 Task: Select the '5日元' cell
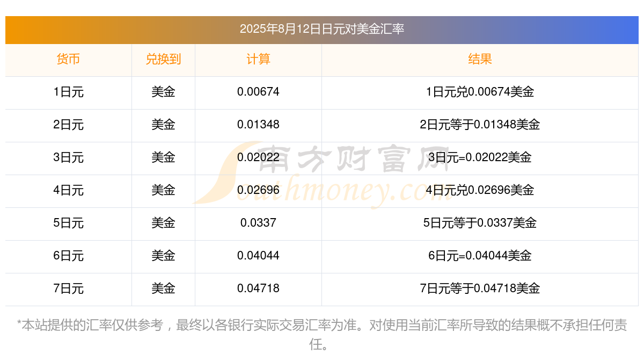(x=68, y=223)
